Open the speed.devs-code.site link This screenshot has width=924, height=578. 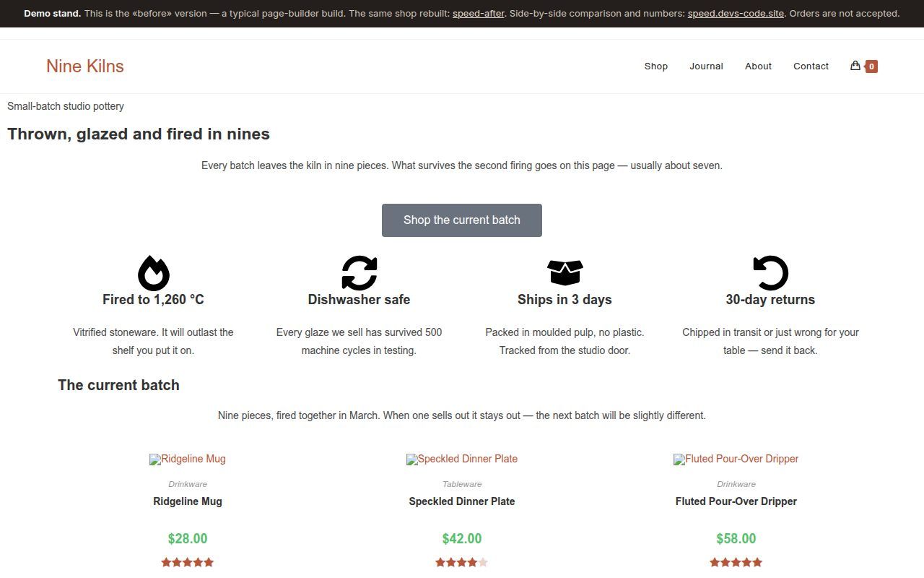click(x=736, y=14)
